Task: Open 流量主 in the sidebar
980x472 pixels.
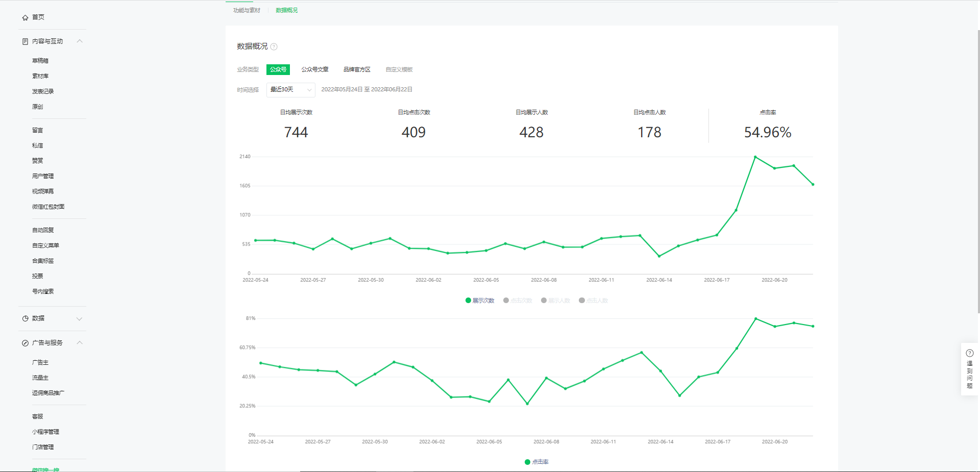Action: 40,378
